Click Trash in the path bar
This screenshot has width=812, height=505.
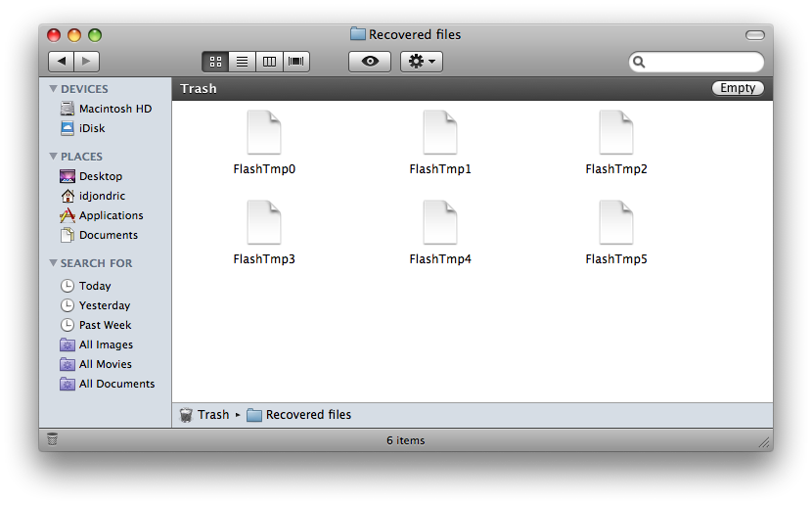pyautogui.click(x=204, y=414)
